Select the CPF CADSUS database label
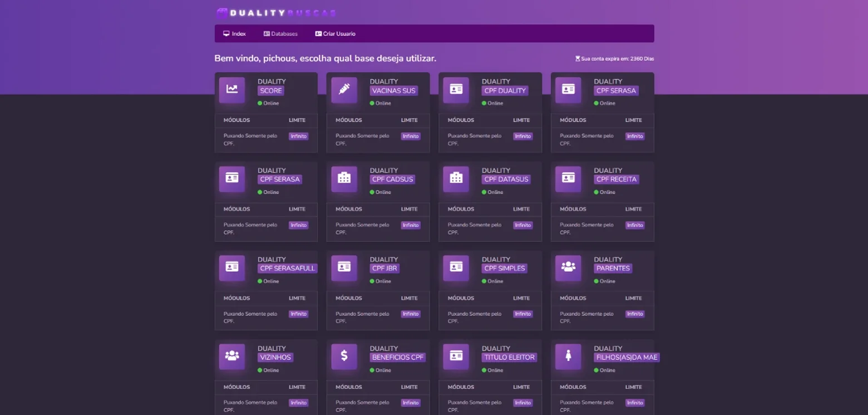The height and width of the screenshot is (415, 868). pos(393,179)
